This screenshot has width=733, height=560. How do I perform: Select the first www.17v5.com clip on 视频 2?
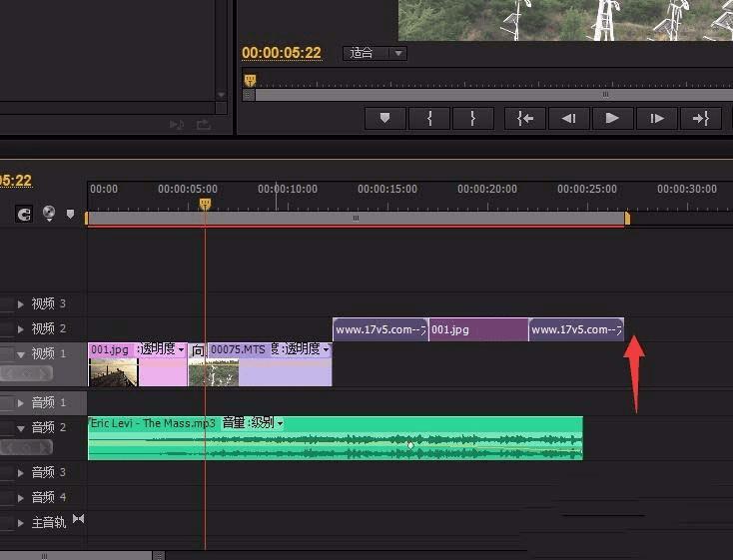coord(380,329)
